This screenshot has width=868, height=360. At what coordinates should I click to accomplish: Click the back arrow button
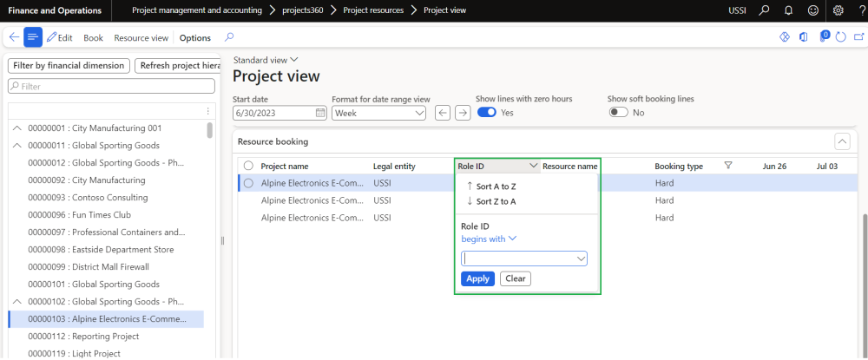(14, 37)
